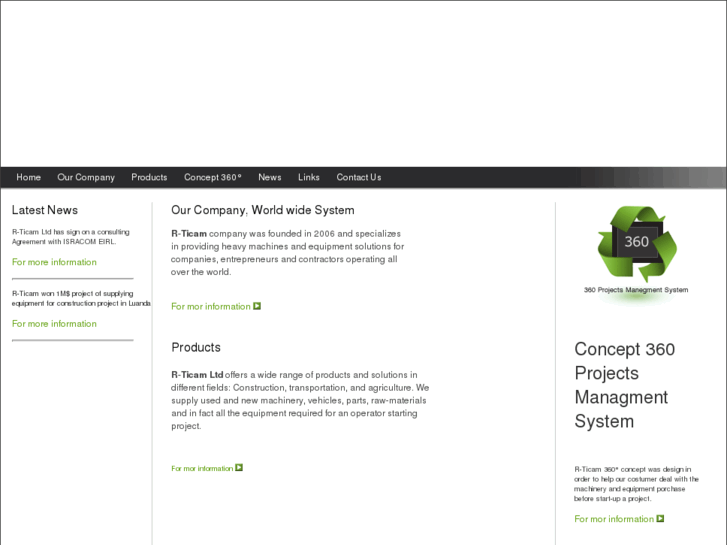Click arrow icon beside Concept 360 info link
The width and height of the screenshot is (727, 545).
coord(660,519)
